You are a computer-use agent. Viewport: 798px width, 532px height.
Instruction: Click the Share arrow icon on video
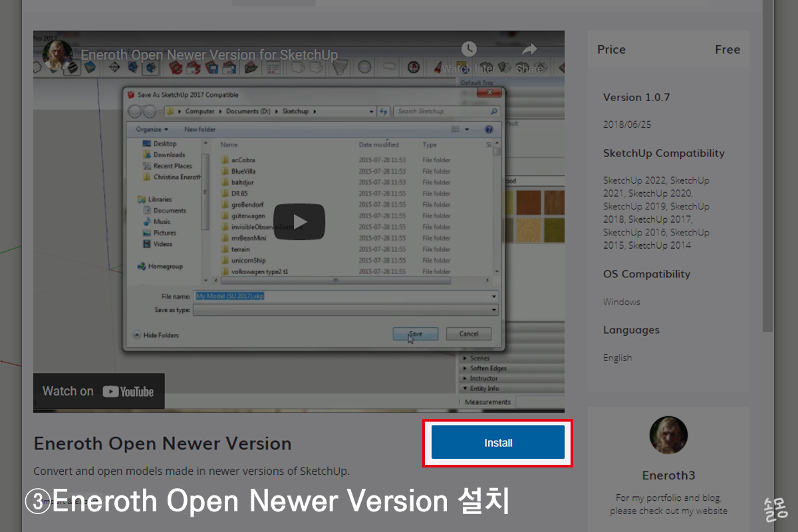pyautogui.click(x=529, y=49)
